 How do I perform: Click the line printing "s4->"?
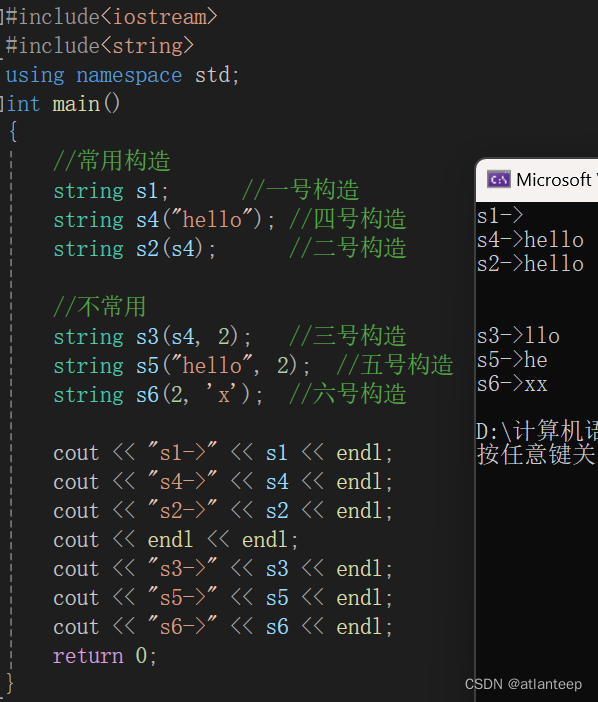[x=223, y=482]
